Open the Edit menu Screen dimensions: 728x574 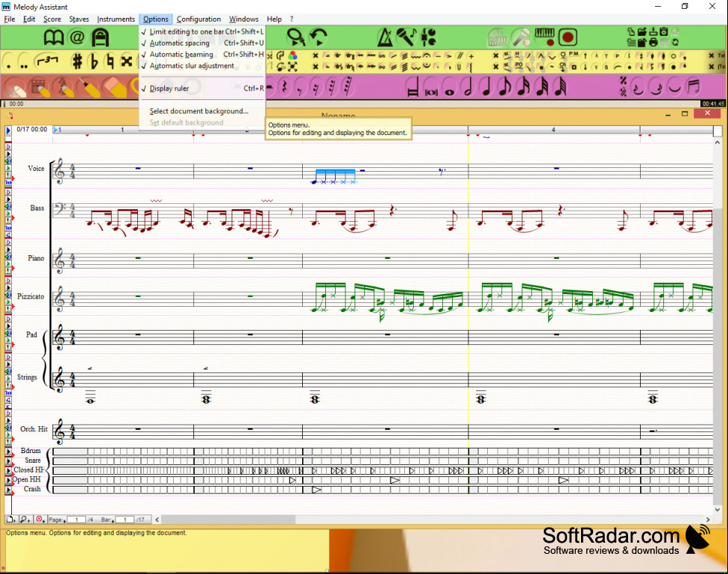[x=29, y=19]
